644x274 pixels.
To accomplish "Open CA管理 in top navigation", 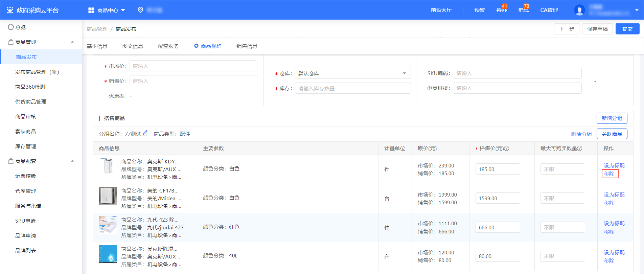I will (x=549, y=10).
